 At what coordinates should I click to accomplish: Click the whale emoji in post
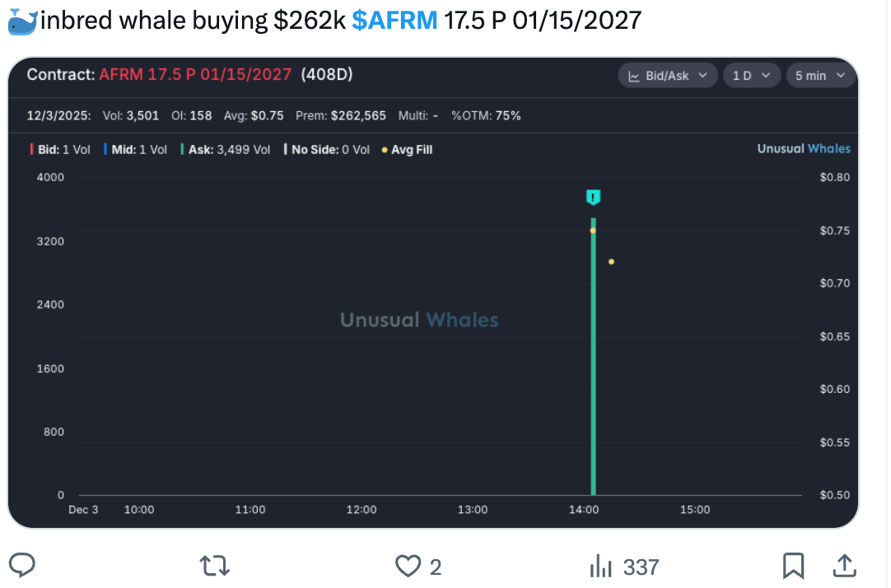coord(22,22)
